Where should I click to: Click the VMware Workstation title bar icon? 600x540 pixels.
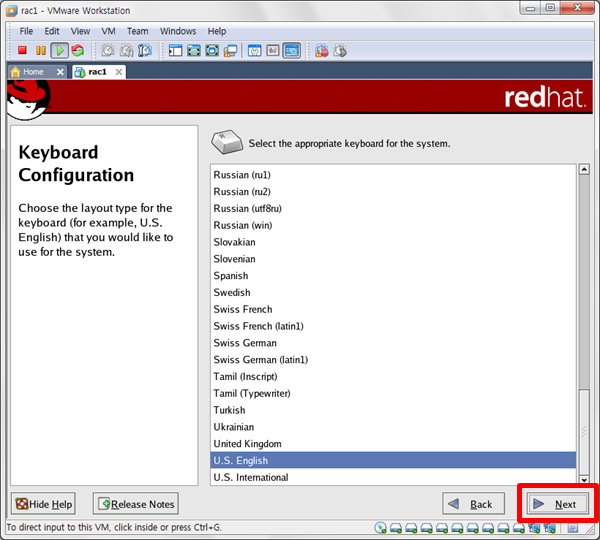(11, 11)
